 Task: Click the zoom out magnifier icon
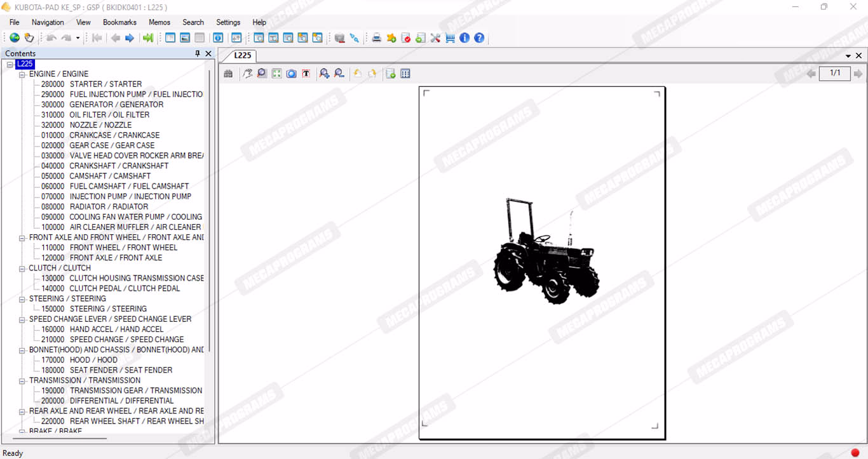(x=339, y=74)
